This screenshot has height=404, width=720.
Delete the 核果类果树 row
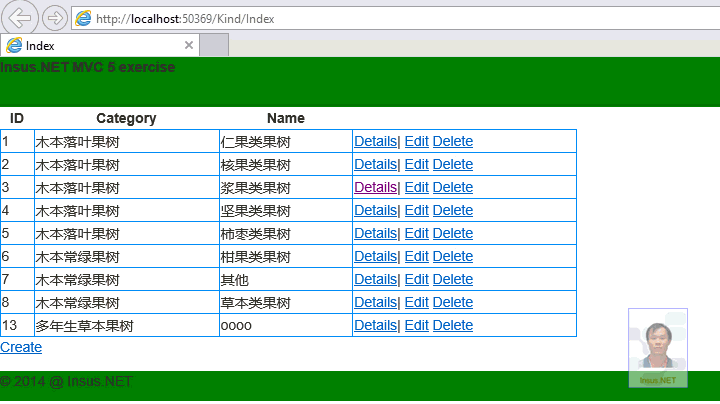tap(453, 164)
